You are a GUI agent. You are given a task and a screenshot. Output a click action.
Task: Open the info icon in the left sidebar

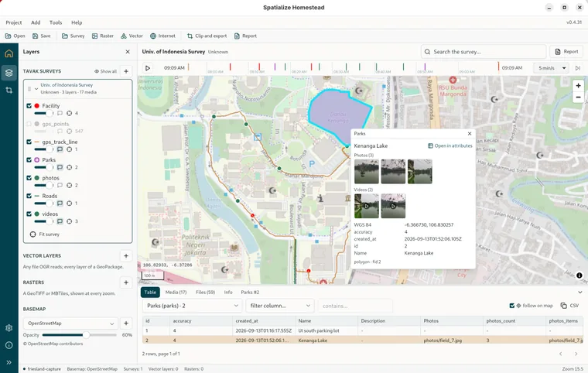(x=9, y=345)
